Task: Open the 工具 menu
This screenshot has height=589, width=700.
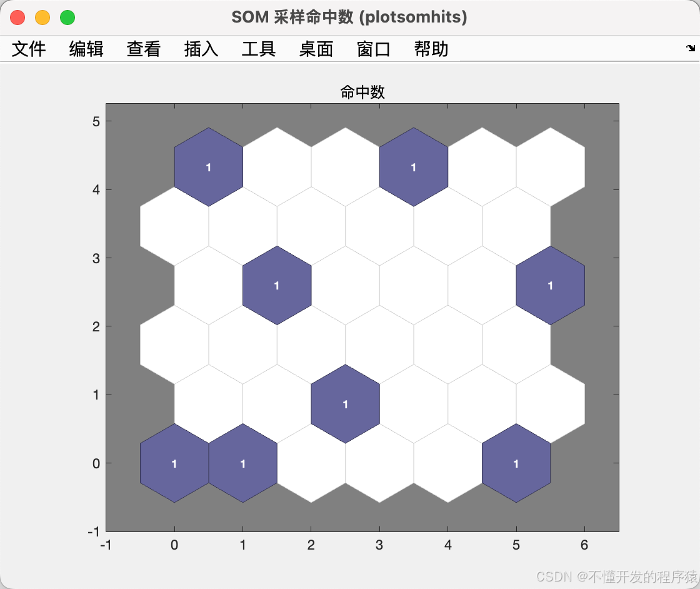Action: pyautogui.click(x=258, y=49)
